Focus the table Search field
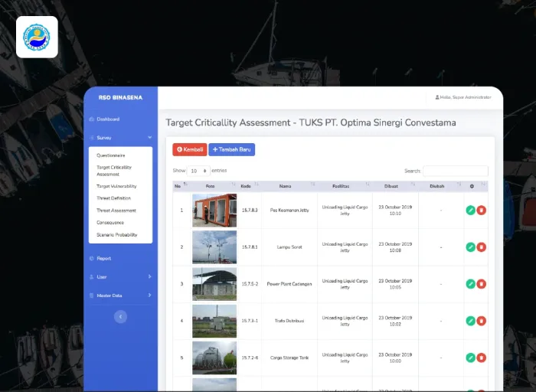 tap(456, 171)
